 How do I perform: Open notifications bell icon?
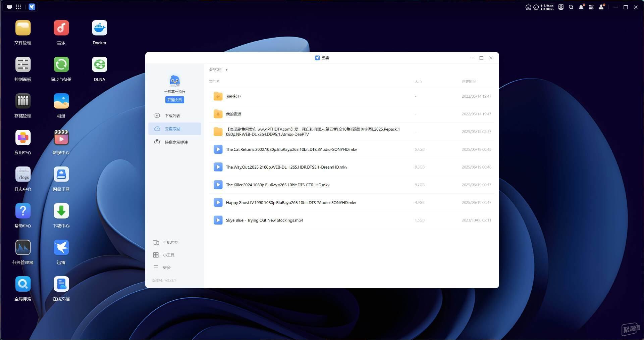(581, 7)
